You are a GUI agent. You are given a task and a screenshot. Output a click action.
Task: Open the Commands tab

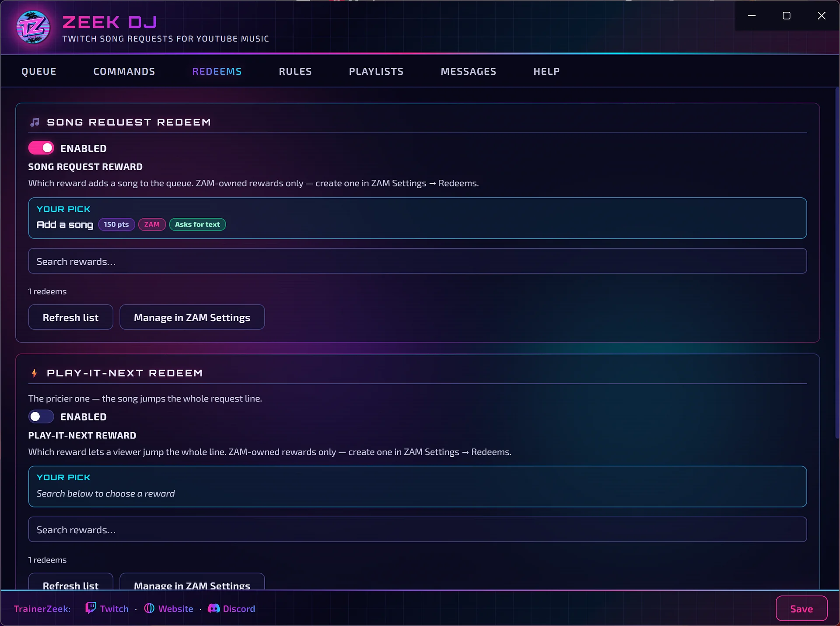[x=124, y=71]
